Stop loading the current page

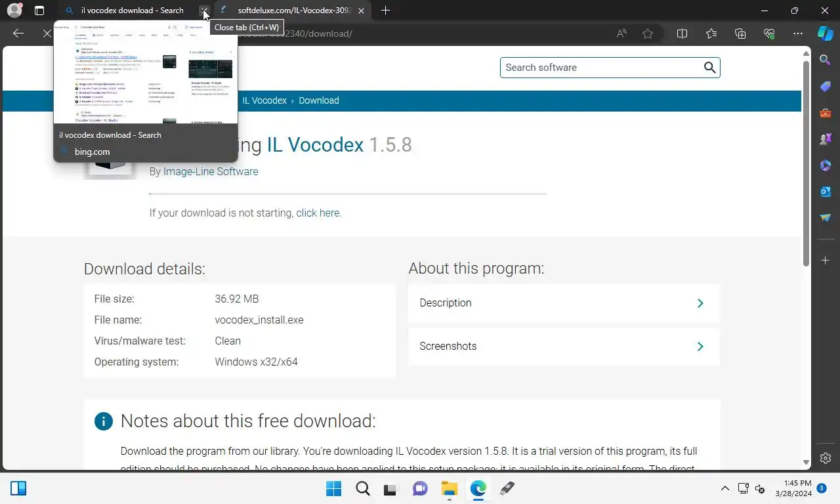pos(47,33)
